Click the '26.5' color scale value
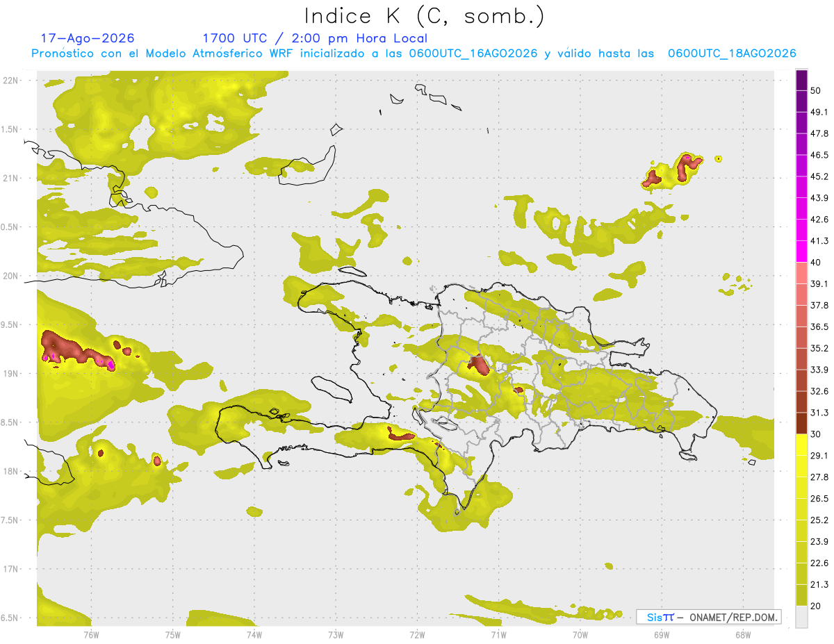The height and width of the screenshot is (644, 834). coord(819,499)
